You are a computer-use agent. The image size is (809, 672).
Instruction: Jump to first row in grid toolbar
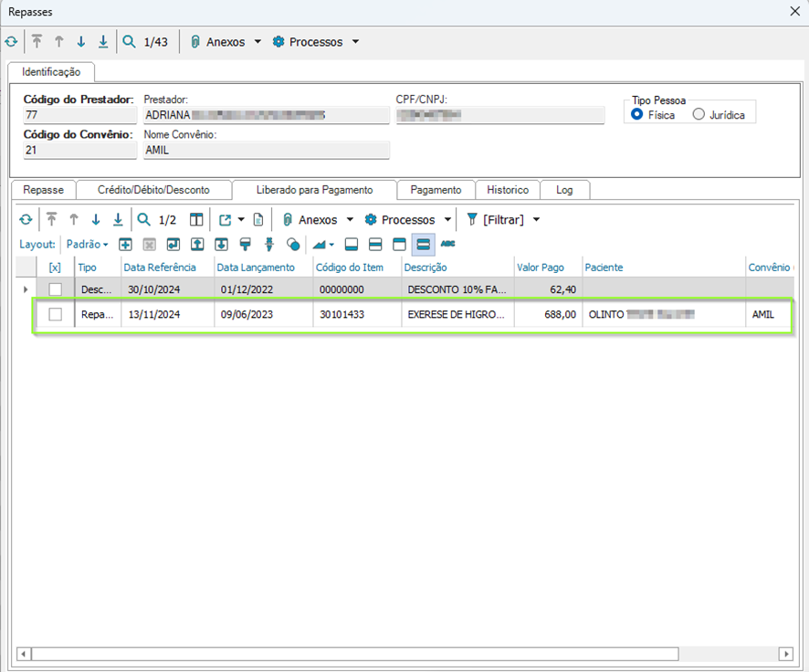pos(52,219)
